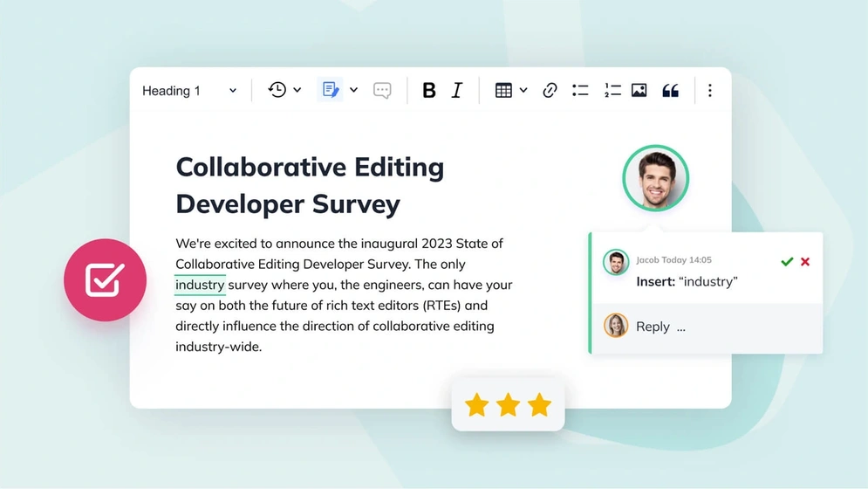Click the middle gold star

point(509,404)
